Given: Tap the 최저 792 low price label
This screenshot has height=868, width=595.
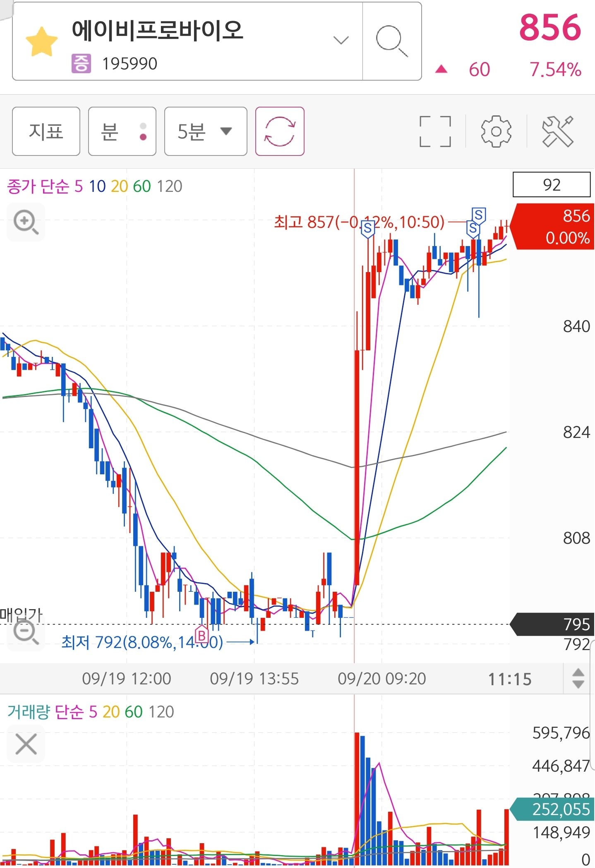Looking at the screenshot, I should [x=142, y=642].
